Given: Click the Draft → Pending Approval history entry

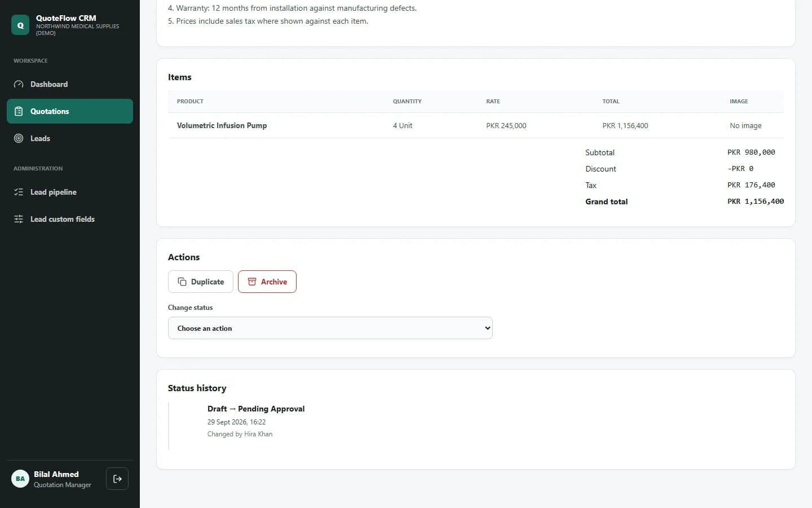Looking at the screenshot, I should pos(256,409).
